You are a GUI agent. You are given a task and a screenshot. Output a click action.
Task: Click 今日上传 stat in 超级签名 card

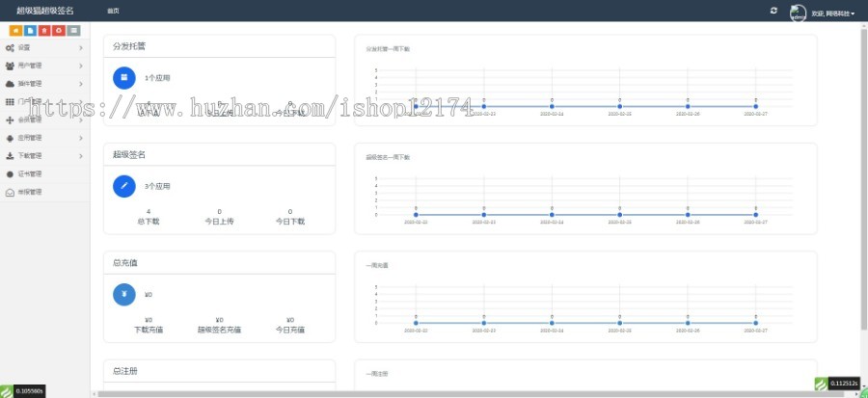point(219,217)
